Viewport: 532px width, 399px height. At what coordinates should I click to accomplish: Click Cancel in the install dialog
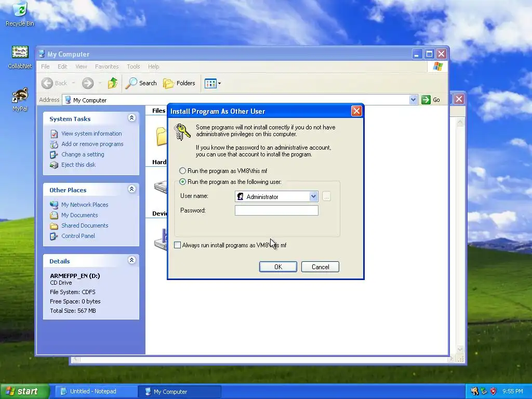point(320,267)
